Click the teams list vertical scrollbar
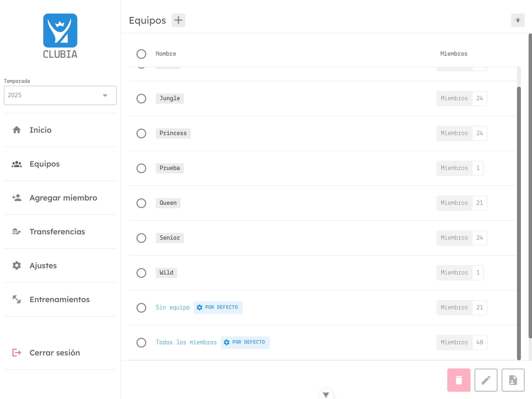Image resolution: width=532 pixels, height=399 pixels. pyautogui.click(x=518, y=223)
